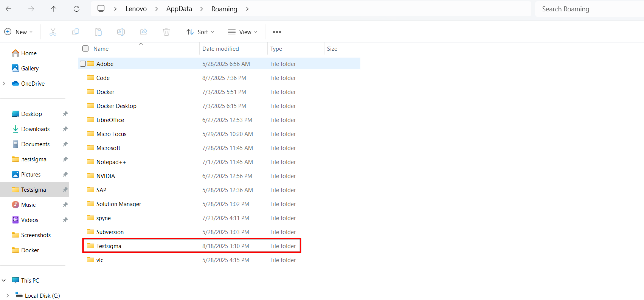Select the Testsigma folder in file list
This screenshot has width=644, height=300.
109,246
